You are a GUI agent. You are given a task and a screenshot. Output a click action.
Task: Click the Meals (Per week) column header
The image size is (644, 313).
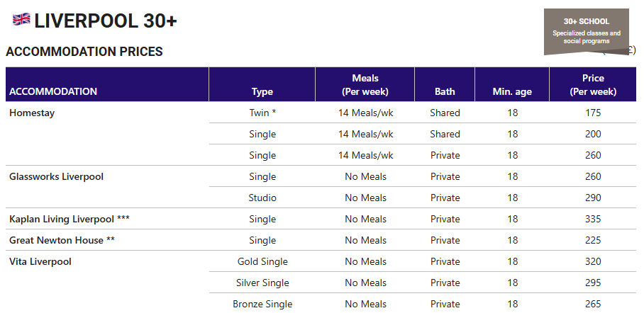pos(365,84)
